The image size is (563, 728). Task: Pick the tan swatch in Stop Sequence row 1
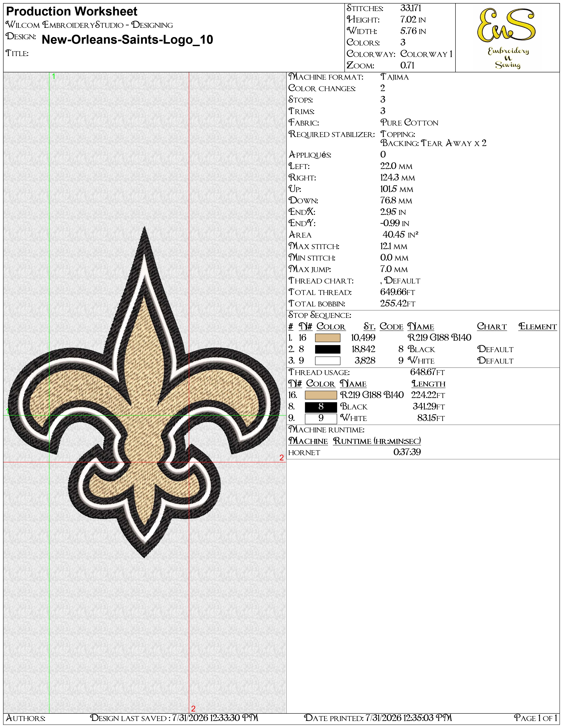pos(327,338)
